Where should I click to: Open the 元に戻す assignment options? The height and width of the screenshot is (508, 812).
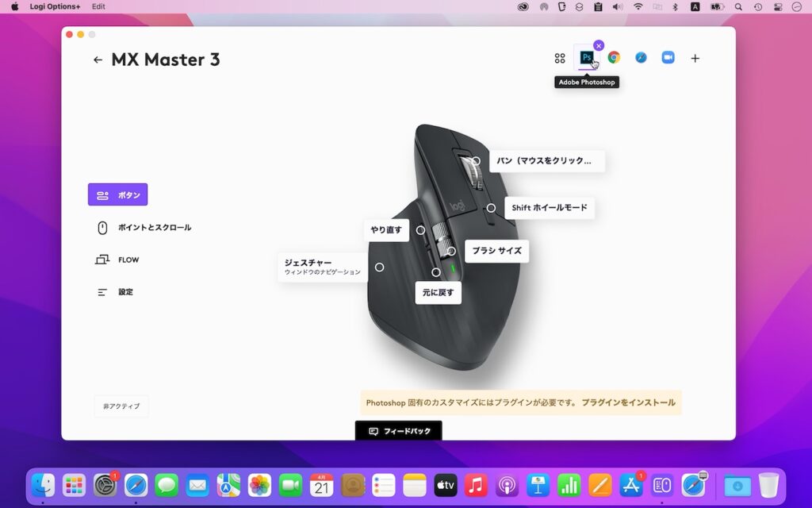tap(439, 293)
